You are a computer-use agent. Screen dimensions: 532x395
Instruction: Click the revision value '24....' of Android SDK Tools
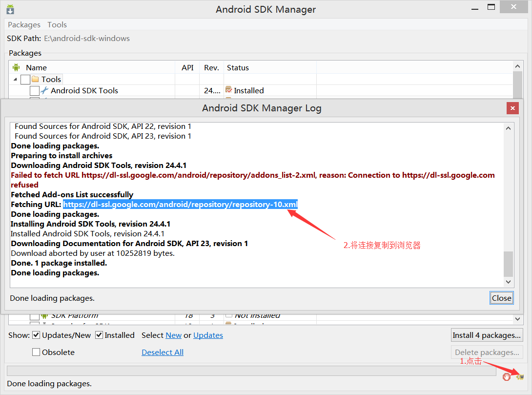click(212, 91)
